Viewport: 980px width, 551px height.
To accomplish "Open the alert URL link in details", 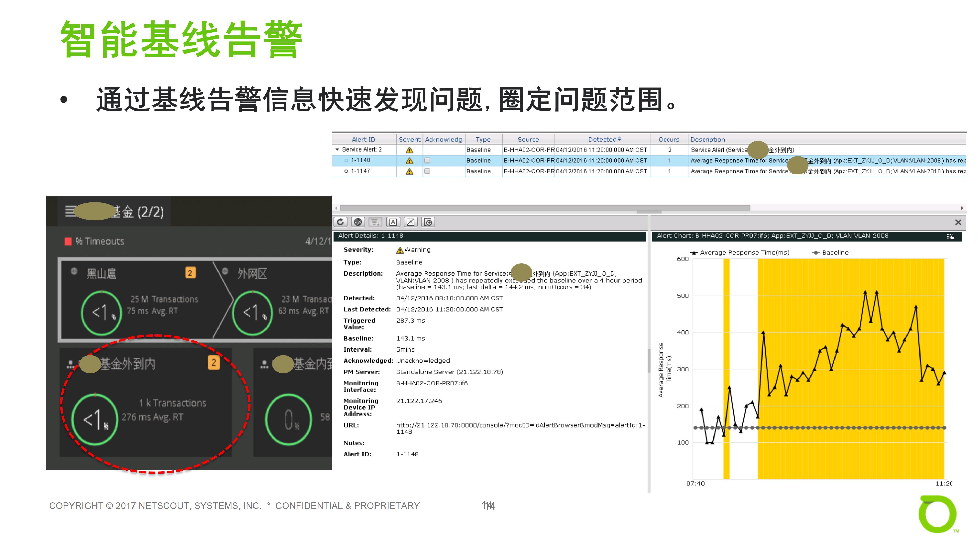I will tap(521, 428).
